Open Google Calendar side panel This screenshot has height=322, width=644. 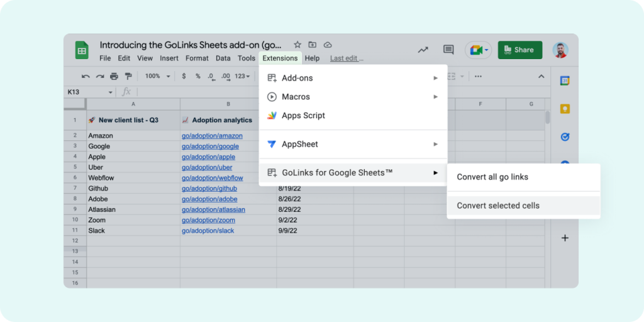pyautogui.click(x=565, y=81)
